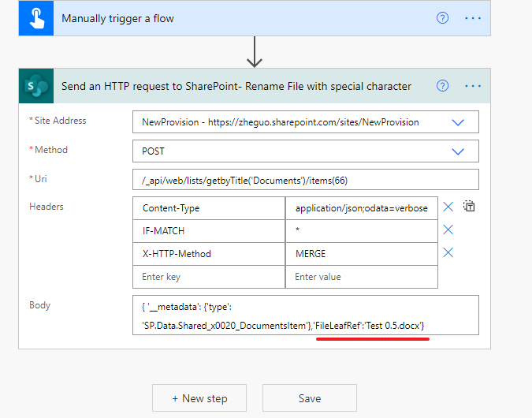Open help for Manually trigger a flow

(442, 18)
